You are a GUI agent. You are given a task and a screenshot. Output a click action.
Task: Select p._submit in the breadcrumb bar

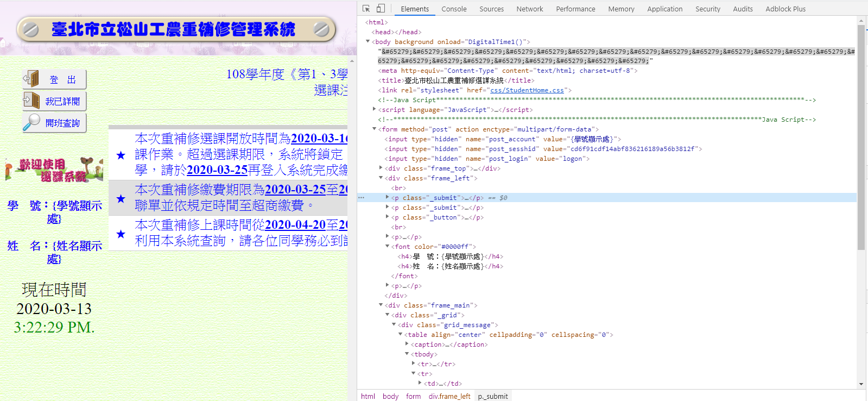click(493, 396)
